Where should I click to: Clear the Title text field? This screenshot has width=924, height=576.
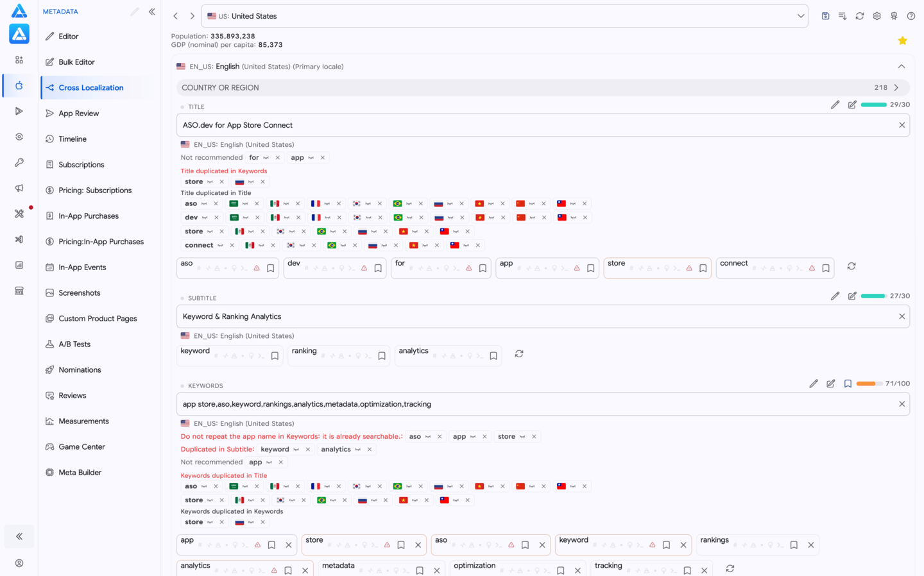902,125
